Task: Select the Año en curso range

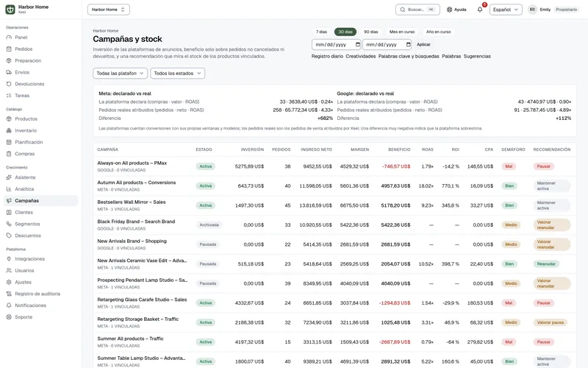Action: tap(438, 32)
